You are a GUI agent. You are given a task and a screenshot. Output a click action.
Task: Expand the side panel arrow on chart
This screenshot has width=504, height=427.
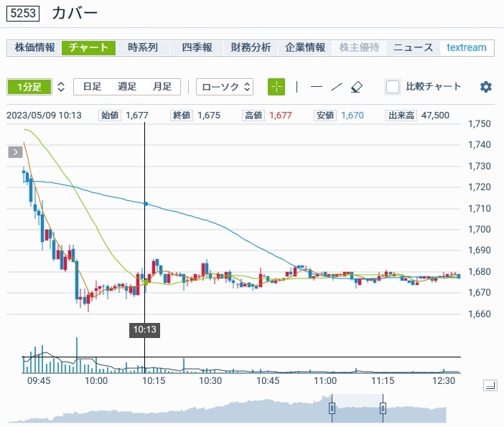pyautogui.click(x=15, y=151)
